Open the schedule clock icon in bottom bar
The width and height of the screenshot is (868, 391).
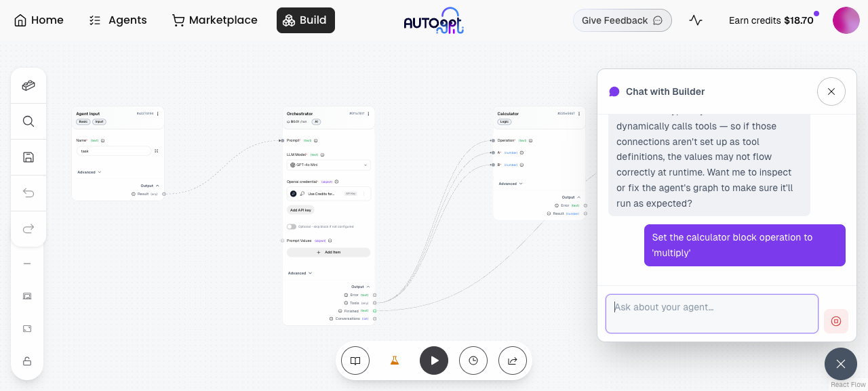pos(473,361)
